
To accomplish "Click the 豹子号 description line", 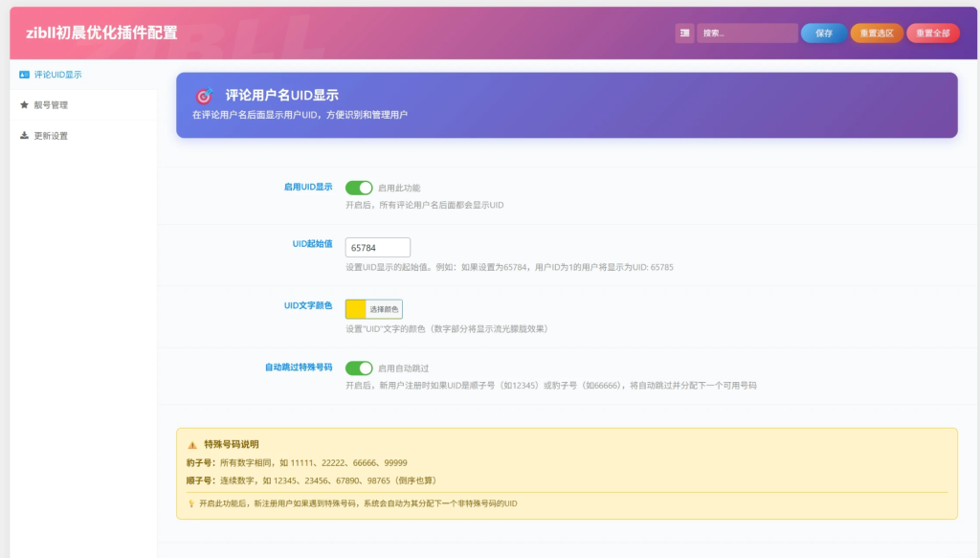I will [x=297, y=463].
